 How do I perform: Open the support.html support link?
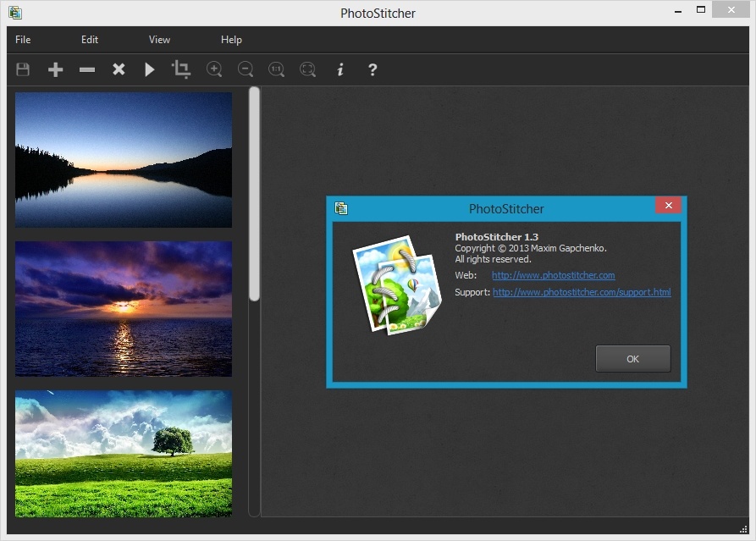pos(582,292)
